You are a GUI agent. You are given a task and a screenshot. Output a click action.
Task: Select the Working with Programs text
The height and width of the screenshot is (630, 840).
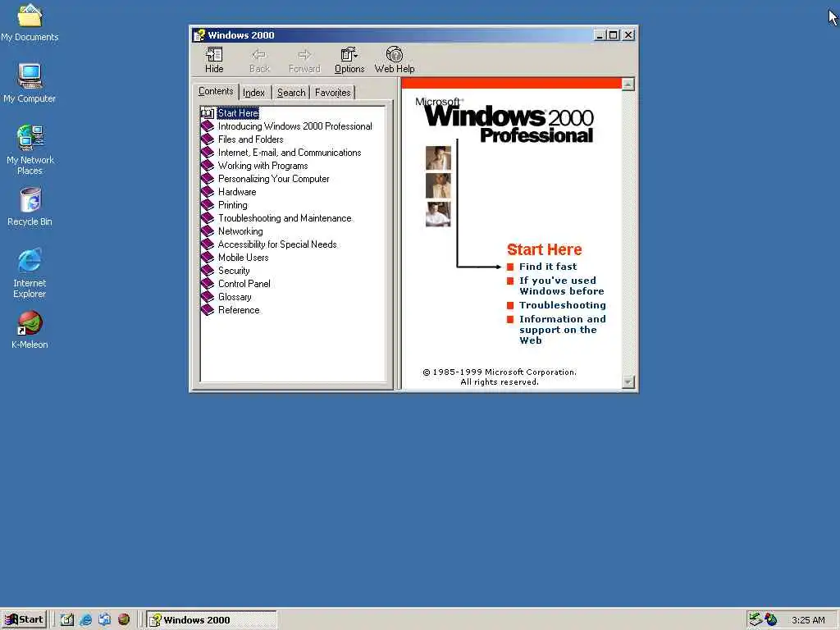point(262,166)
